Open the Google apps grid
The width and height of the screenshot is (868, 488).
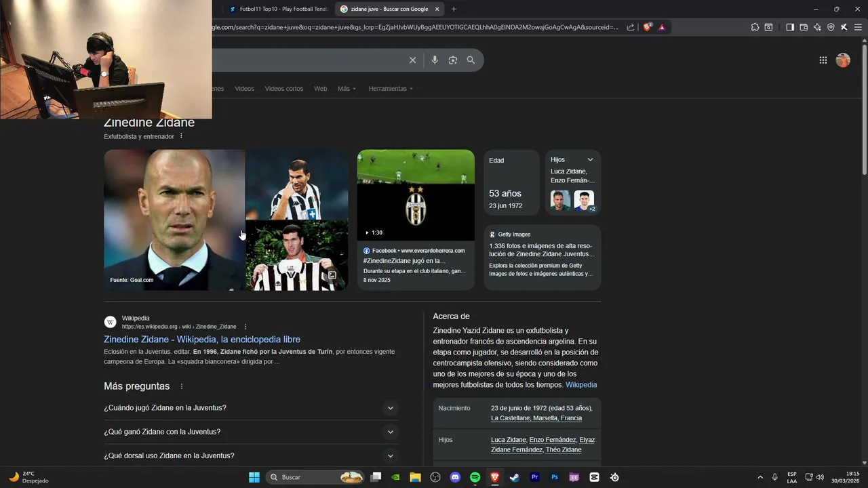[x=823, y=60]
